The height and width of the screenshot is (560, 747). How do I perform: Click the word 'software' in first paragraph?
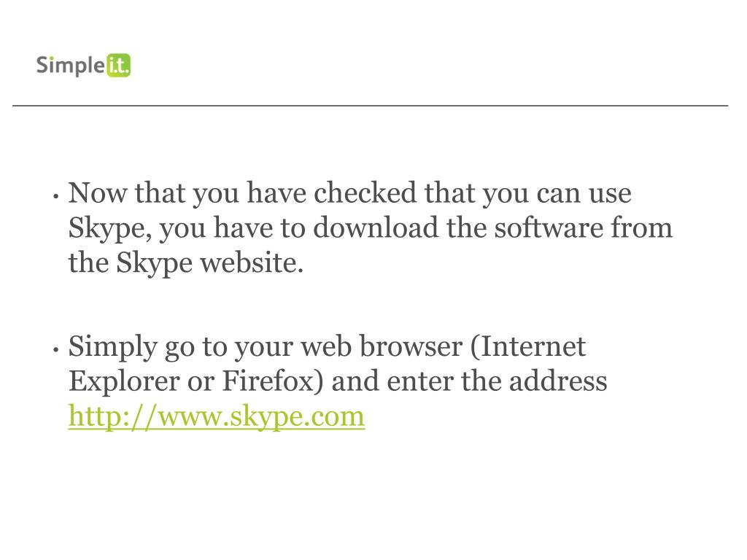point(549,227)
